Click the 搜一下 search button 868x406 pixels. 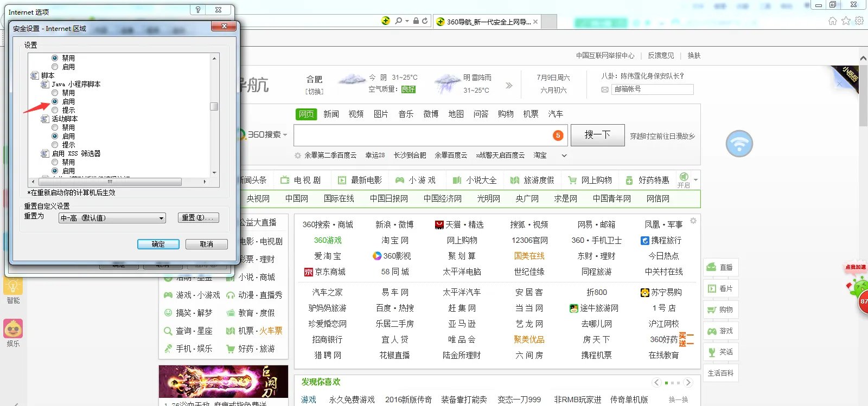(597, 135)
